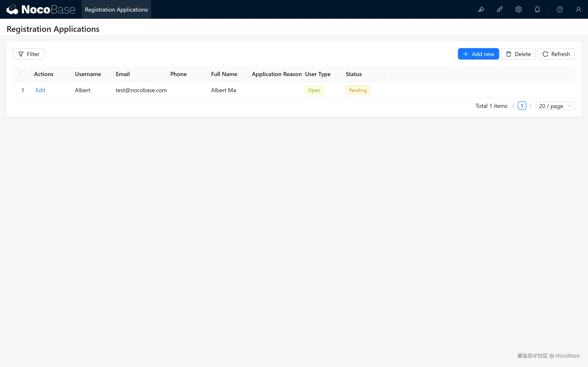The height and width of the screenshot is (367, 588).
Task: Click the Filter funnel button
Action: 29,54
